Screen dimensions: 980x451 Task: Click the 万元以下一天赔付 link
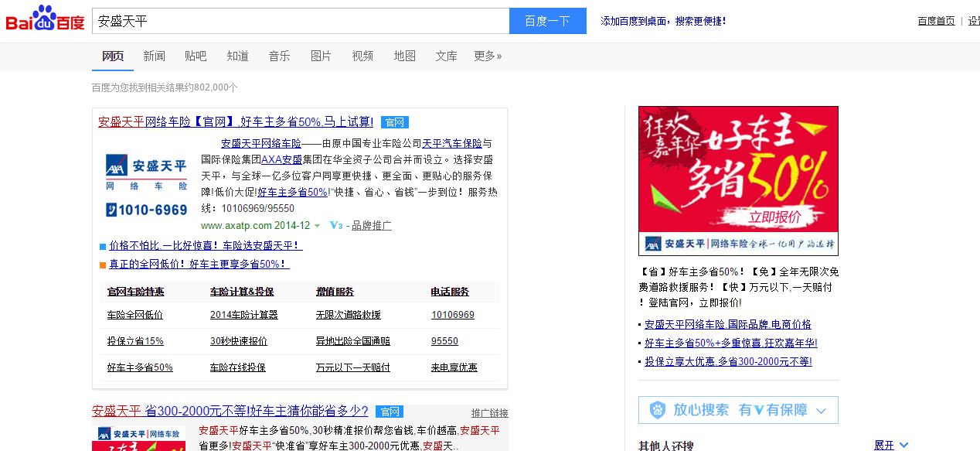(x=353, y=367)
